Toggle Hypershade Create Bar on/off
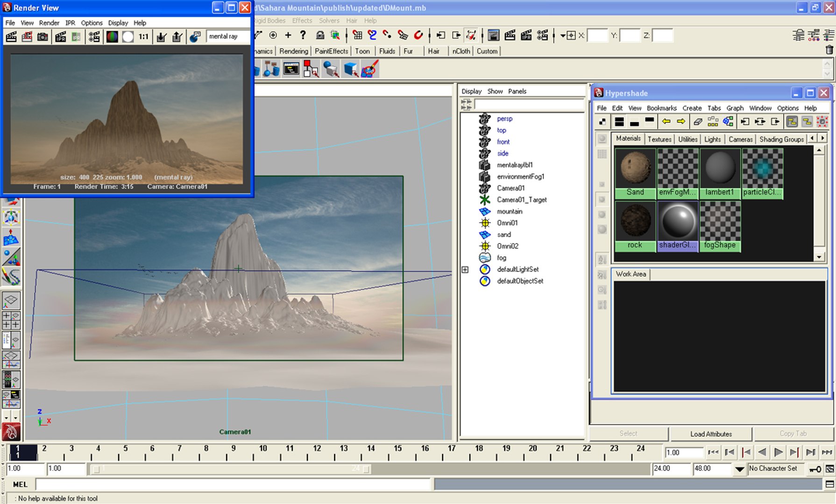This screenshot has width=836, height=504. point(602,122)
